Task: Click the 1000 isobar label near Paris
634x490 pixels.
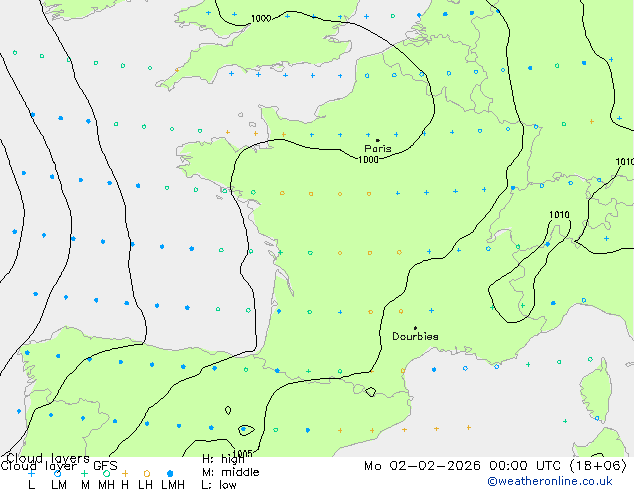Action: tap(368, 160)
